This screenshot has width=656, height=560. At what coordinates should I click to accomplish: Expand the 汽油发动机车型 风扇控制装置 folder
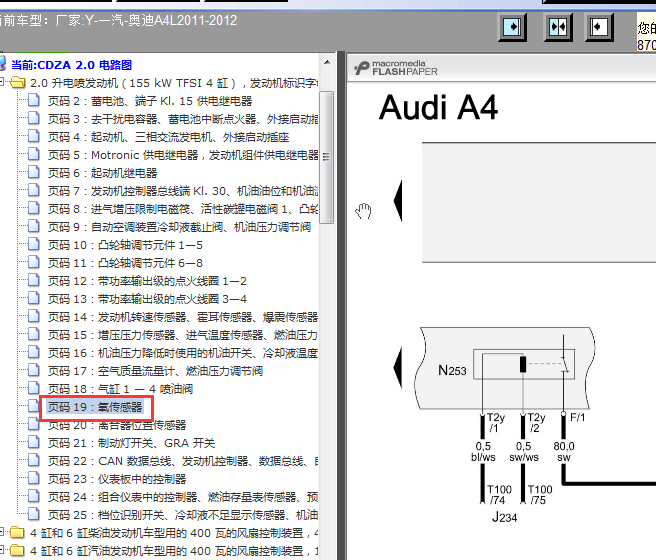point(2,550)
